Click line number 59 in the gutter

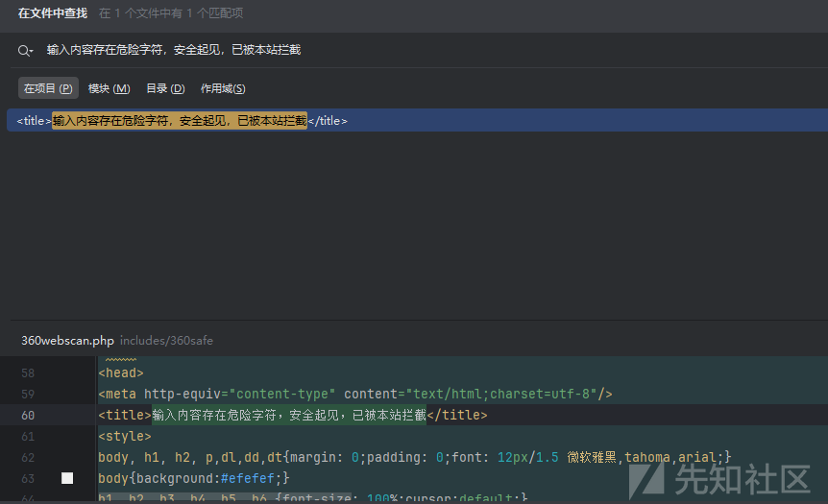pyautogui.click(x=28, y=395)
